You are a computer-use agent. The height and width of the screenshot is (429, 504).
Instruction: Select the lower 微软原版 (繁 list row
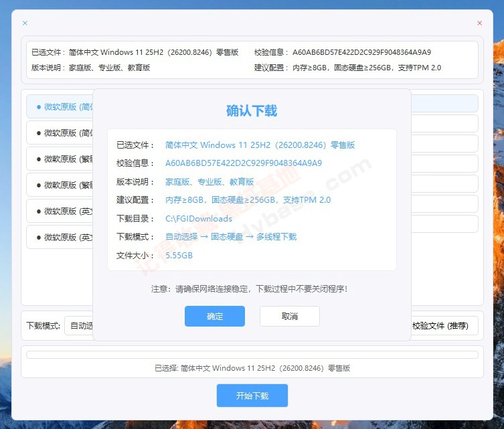[60, 185]
